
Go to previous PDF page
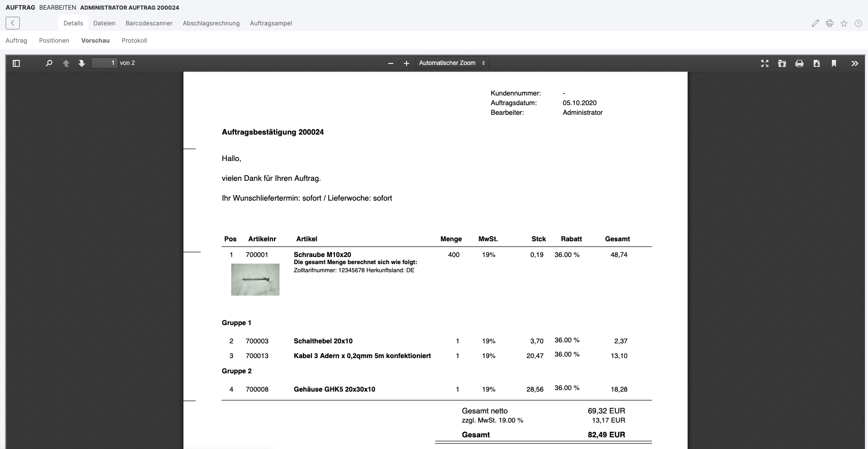pyautogui.click(x=66, y=63)
